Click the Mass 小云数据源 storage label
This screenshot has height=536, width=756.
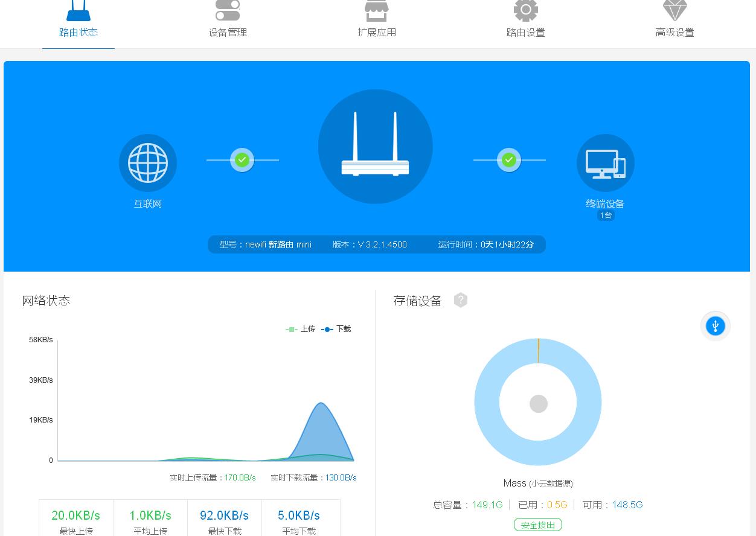[537, 483]
